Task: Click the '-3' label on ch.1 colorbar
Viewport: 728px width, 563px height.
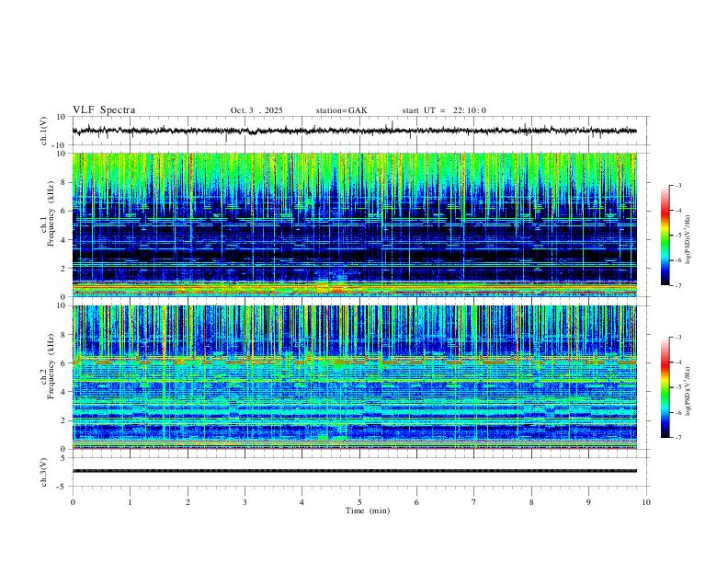Action: tap(677, 185)
